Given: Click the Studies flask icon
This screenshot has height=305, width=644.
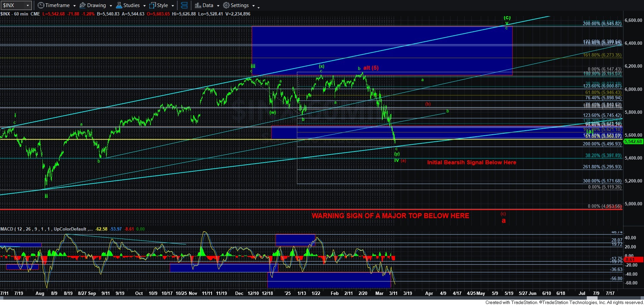Looking at the screenshot, I should click(x=119, y=5).
